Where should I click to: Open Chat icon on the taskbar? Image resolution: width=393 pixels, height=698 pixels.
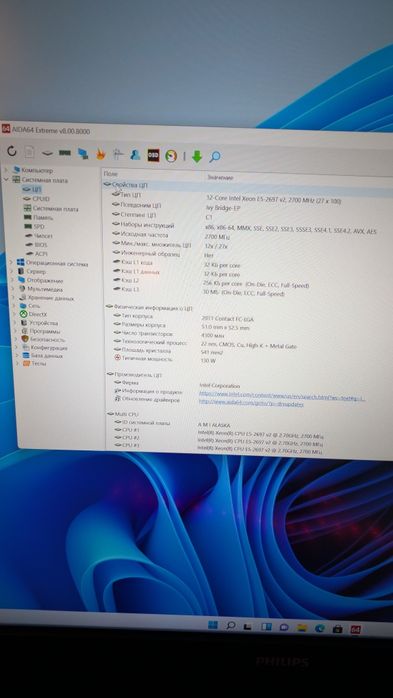(x=284, y=627)
